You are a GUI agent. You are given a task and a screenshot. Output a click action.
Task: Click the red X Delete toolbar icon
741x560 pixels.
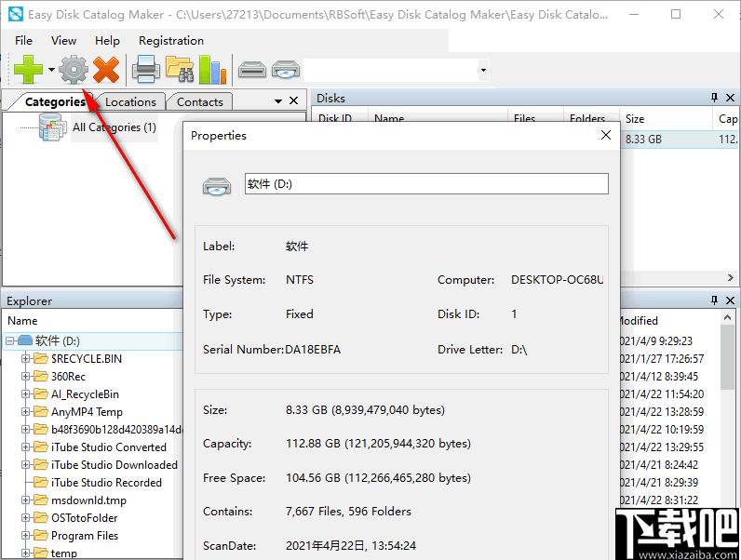106,70
